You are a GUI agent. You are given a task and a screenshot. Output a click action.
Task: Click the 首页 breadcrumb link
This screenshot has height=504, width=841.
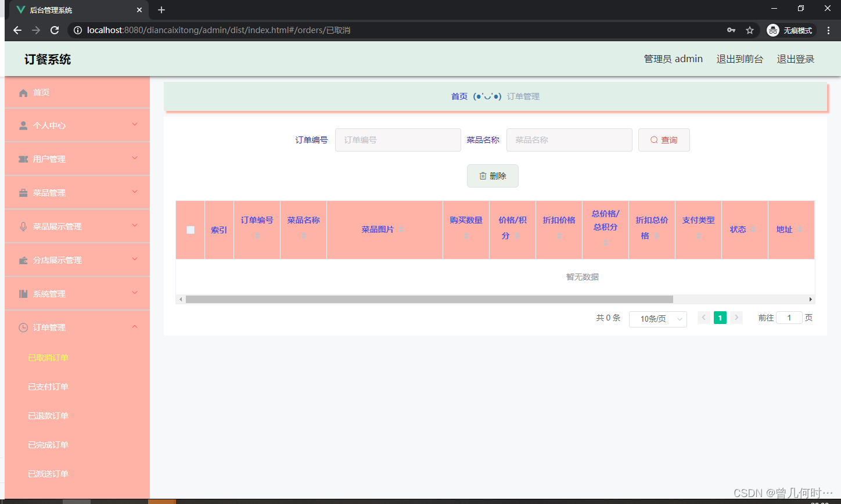point(459,96)
